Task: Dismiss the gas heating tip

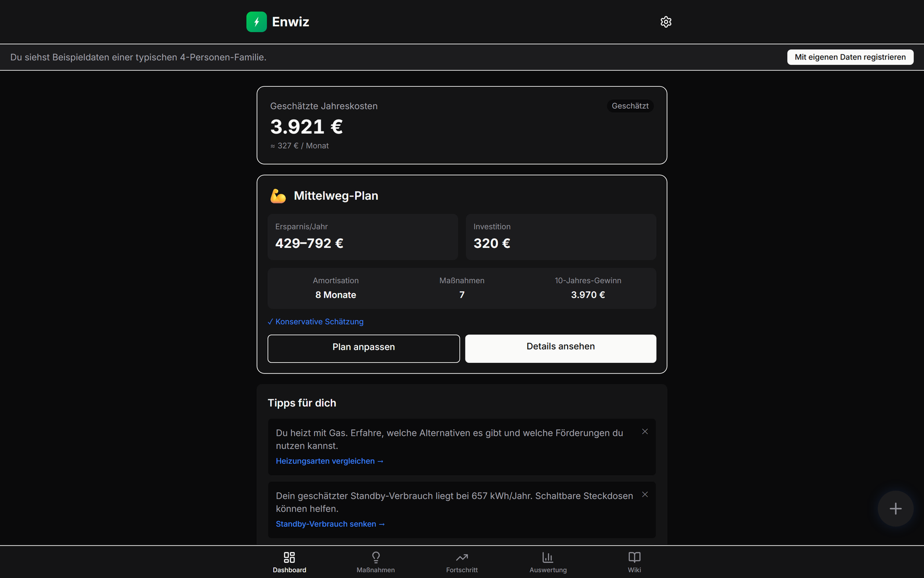Action: 645,432
